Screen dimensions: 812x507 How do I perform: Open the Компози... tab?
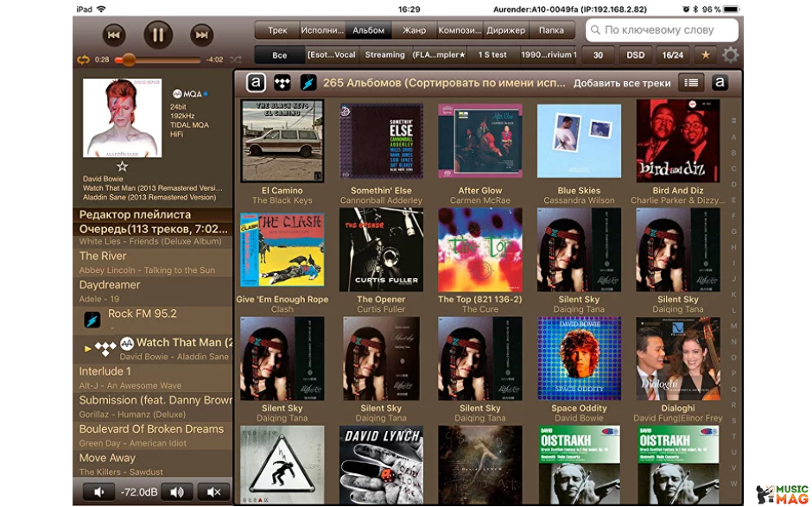460,30
